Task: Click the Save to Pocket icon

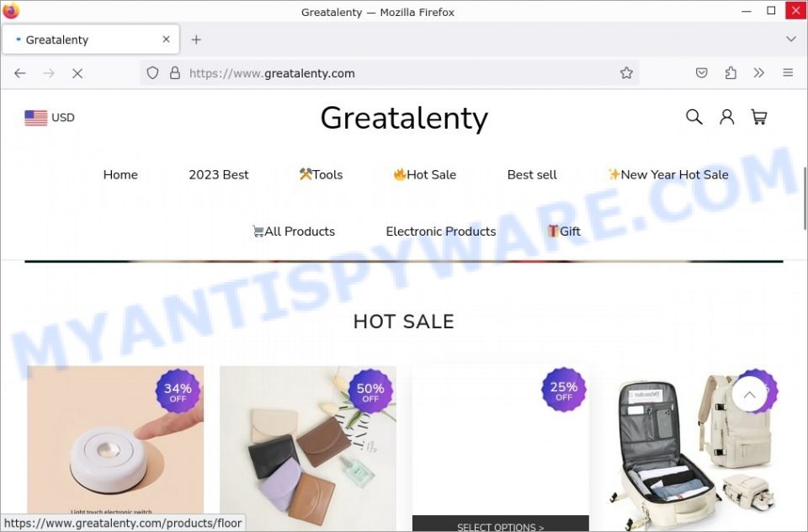Action: pos(701,73)
